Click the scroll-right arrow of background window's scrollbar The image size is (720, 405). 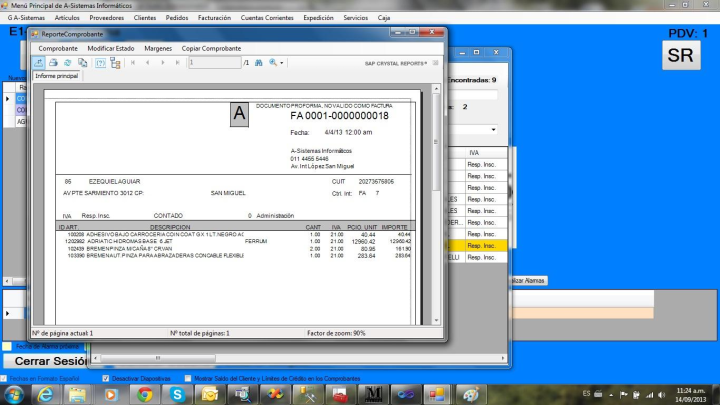(x=503, y=358)
